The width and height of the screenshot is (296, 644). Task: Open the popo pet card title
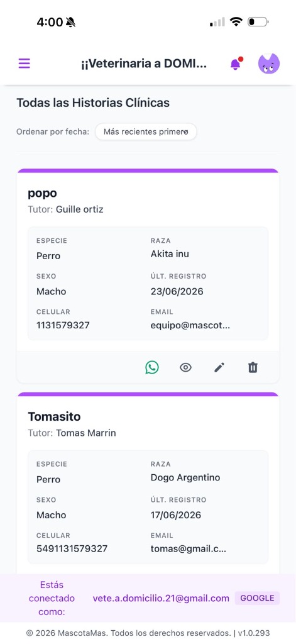(x=42, y=194)
